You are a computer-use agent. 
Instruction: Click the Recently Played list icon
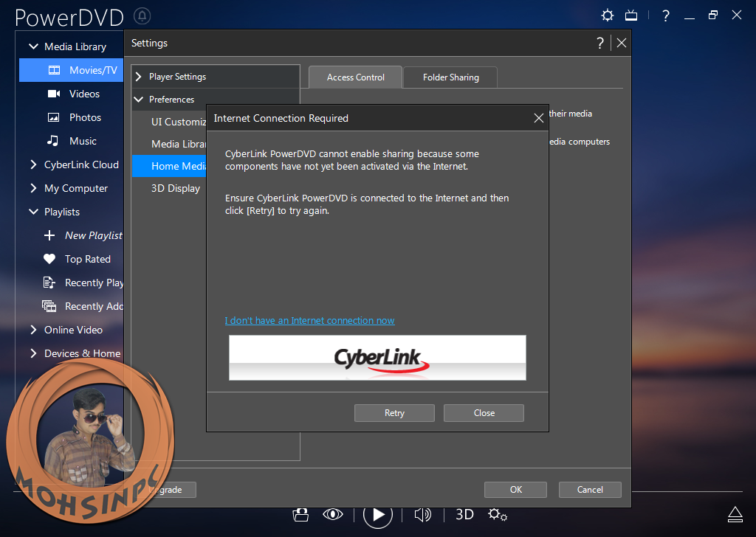[49, 283]
